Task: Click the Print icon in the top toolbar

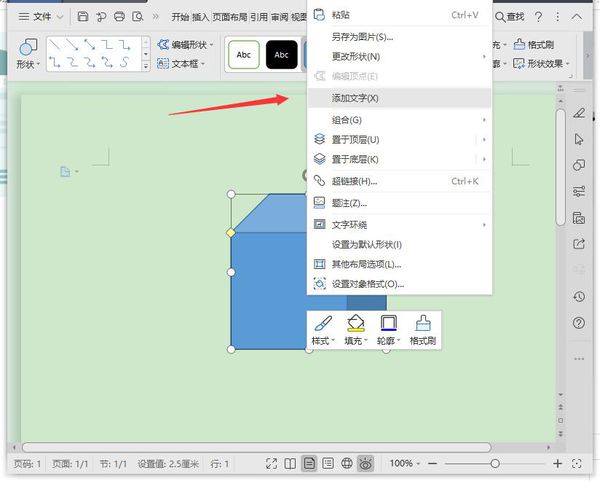Action: pyautogui.click(x=120, y=16)
